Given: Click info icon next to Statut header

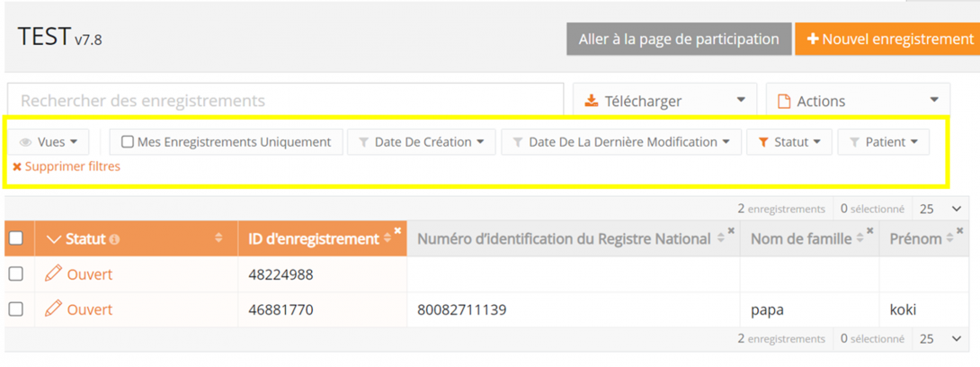Looking at the screenshot, I should click(x=114, y=239).
